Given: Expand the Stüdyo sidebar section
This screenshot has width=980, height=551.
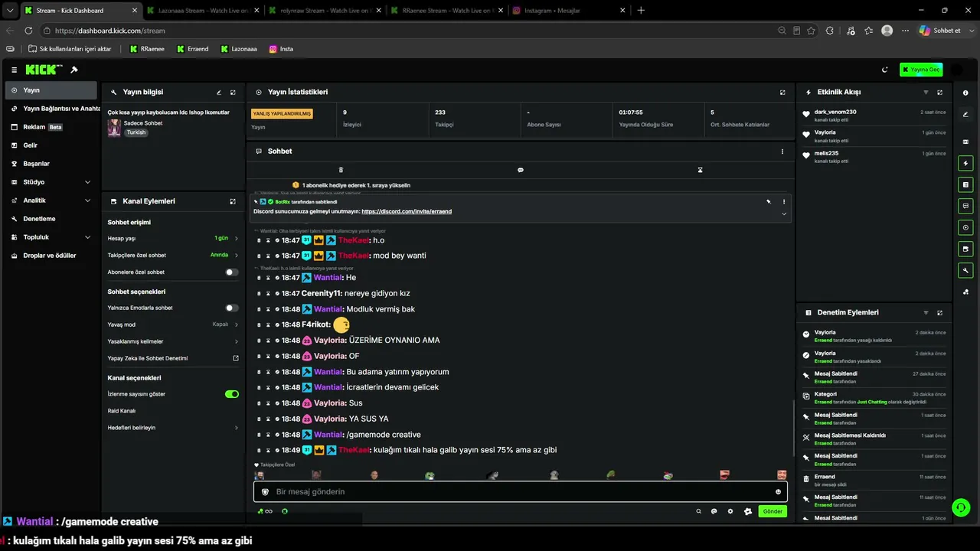Looking at the screenshot, I should tap(51, 182).
